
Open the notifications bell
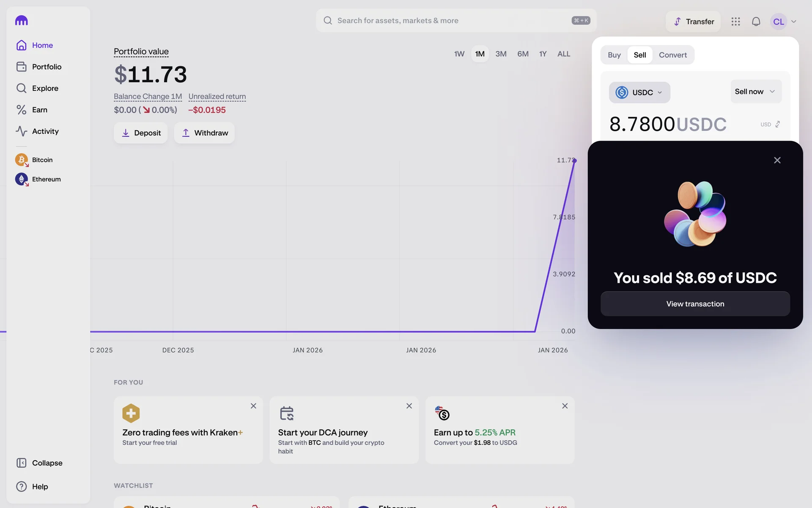tap(756, 22)
